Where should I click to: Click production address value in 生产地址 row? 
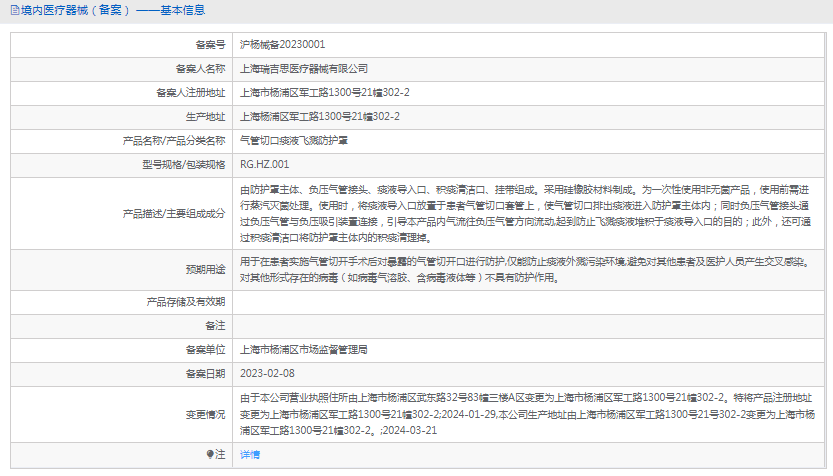click(x=320, y=116)
